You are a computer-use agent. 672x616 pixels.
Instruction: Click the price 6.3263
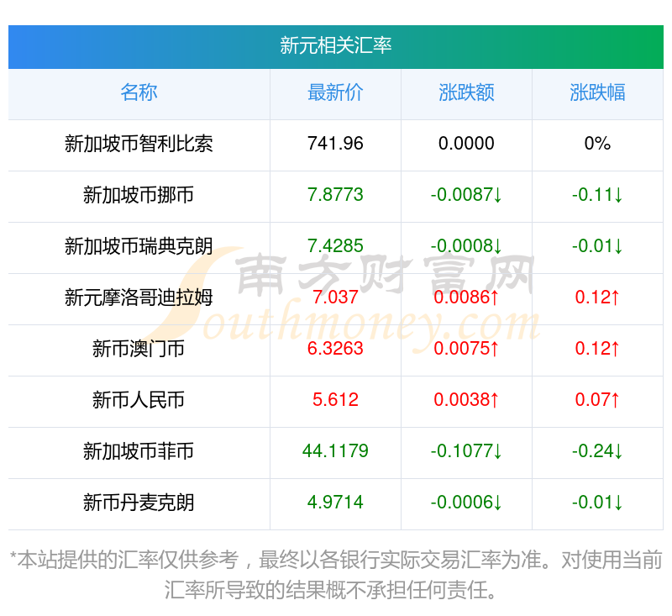(x=335, y=349)
